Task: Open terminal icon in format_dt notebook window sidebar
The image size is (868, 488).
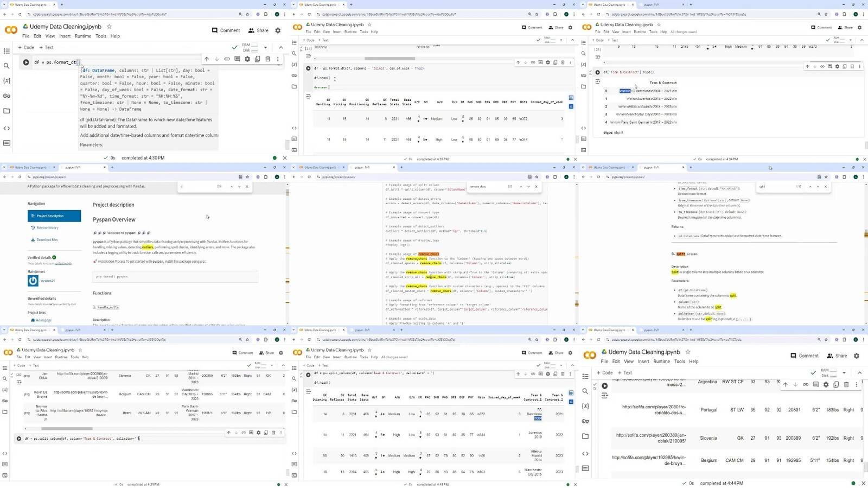Action: coord(7,143)
